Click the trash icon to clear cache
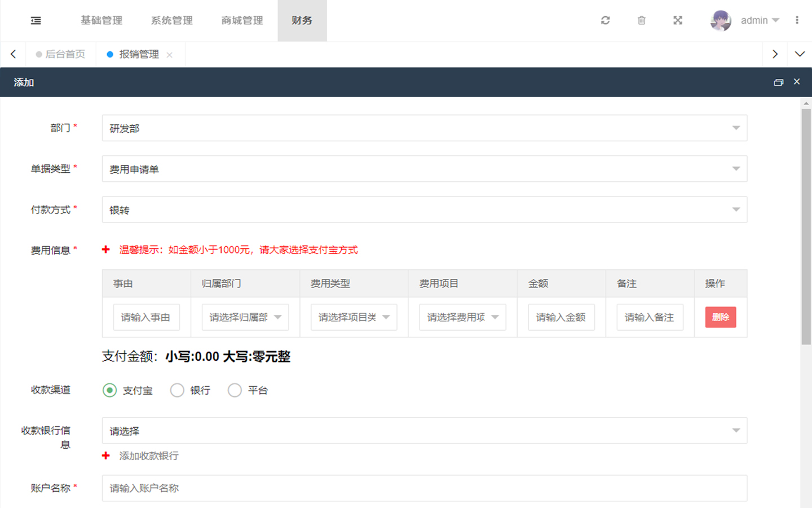812x508 pixels. pyautogui.click(x=641, y=20)
